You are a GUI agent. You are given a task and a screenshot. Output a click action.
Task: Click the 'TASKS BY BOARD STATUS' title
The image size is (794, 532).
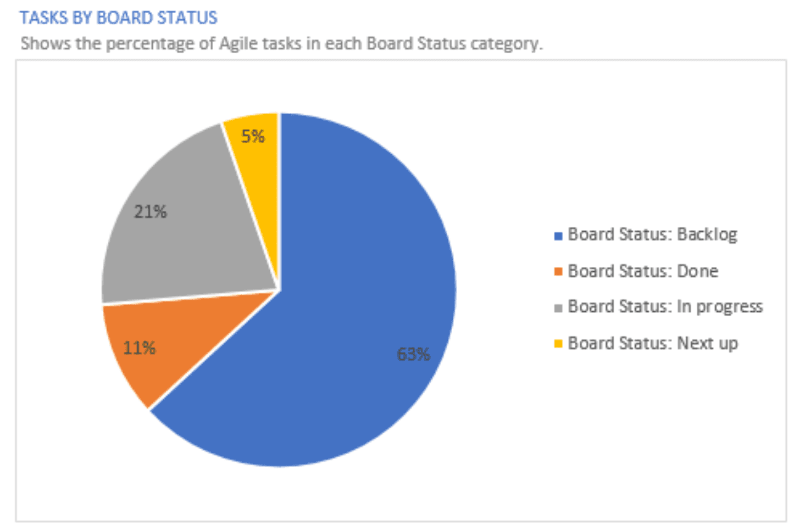[119, 18]
